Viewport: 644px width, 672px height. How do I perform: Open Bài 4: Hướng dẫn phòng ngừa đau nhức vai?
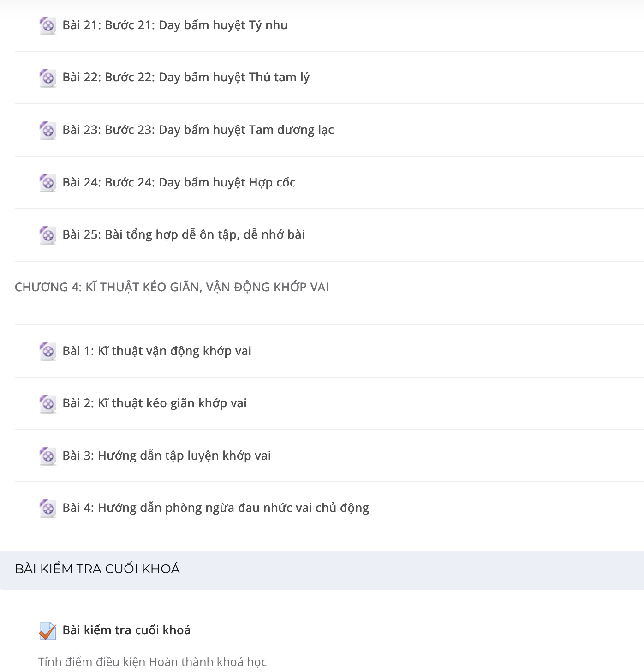click(216, 508)
